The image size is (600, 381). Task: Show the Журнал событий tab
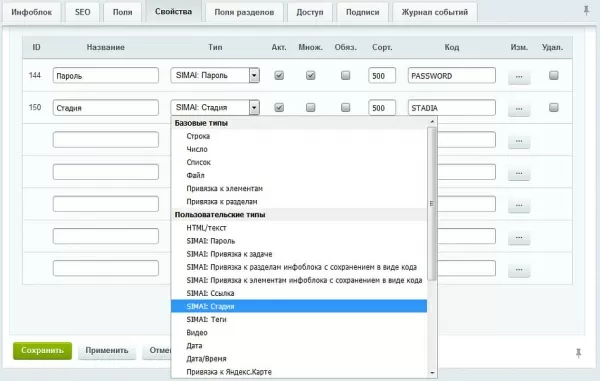[435, 12]
